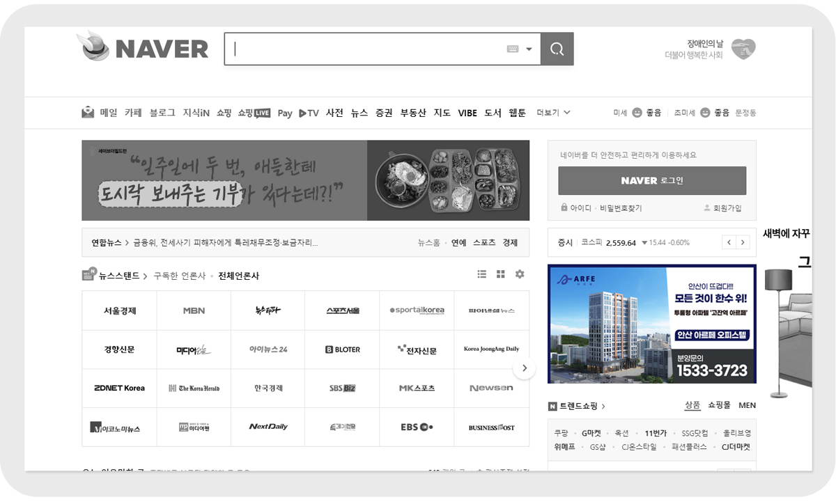
Task: Open the SBS Biz press tile
Action: (x=343, y=388)
